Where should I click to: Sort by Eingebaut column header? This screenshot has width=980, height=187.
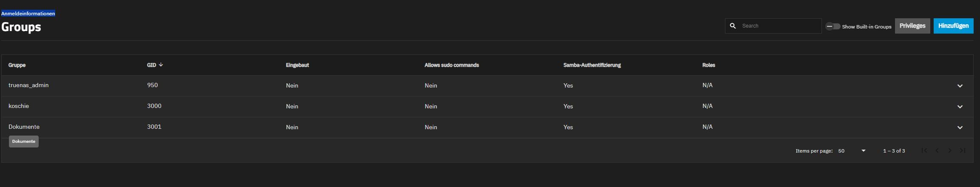(297, 65)
